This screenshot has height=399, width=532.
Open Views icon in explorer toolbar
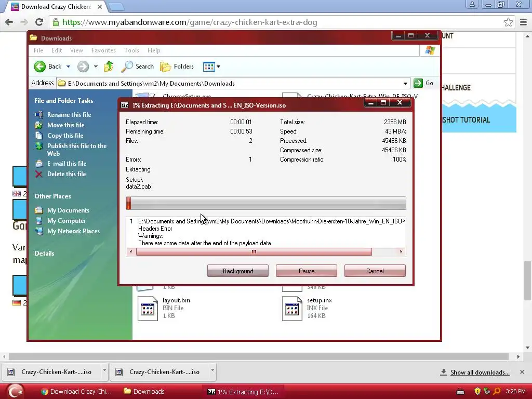click(x=209, y=67)
